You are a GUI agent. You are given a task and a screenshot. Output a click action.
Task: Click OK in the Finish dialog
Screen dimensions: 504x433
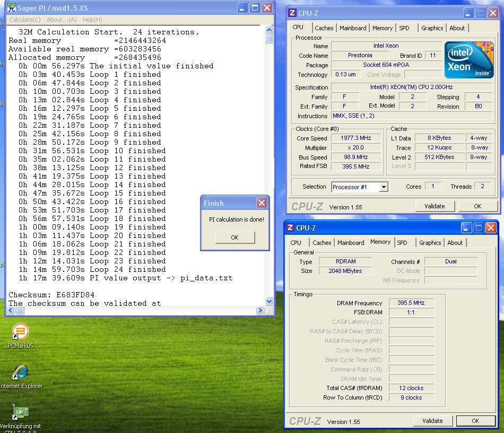[x=235, y=237]
